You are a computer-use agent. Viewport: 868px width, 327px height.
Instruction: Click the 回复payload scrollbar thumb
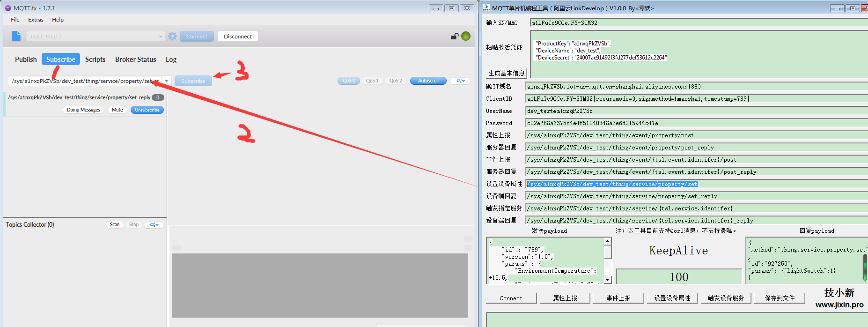click(x=865, y=267)
